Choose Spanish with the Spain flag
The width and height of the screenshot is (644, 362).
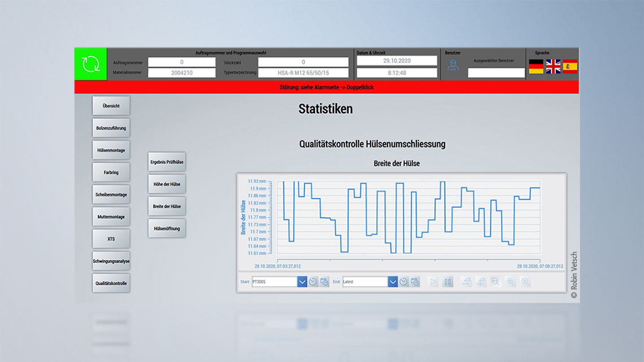click(570, 67)
